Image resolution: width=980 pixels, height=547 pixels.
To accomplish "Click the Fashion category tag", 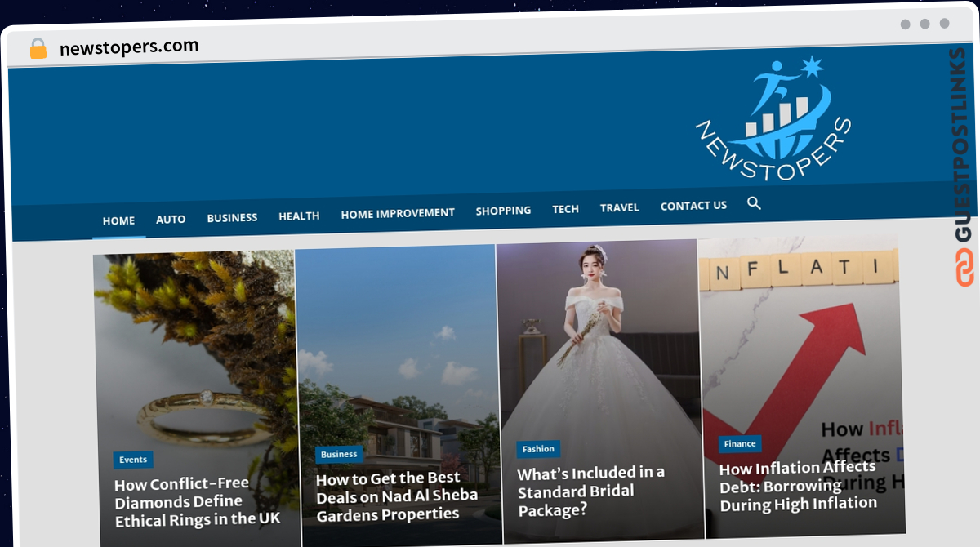I will coord(538,449).
